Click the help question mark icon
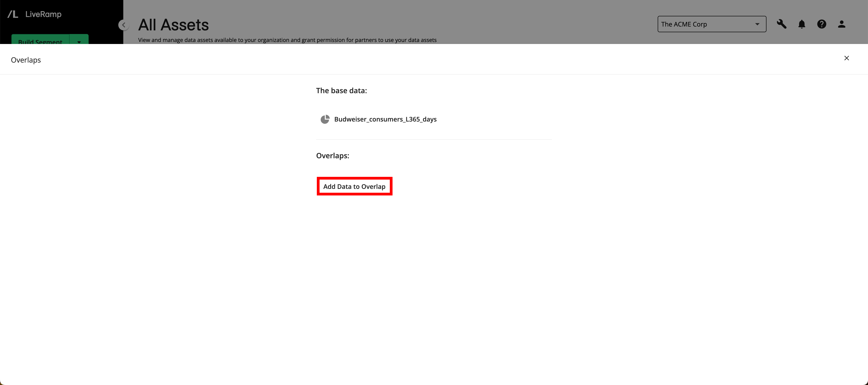Viewport: 868px width, 385px height. tap(822, 24)
